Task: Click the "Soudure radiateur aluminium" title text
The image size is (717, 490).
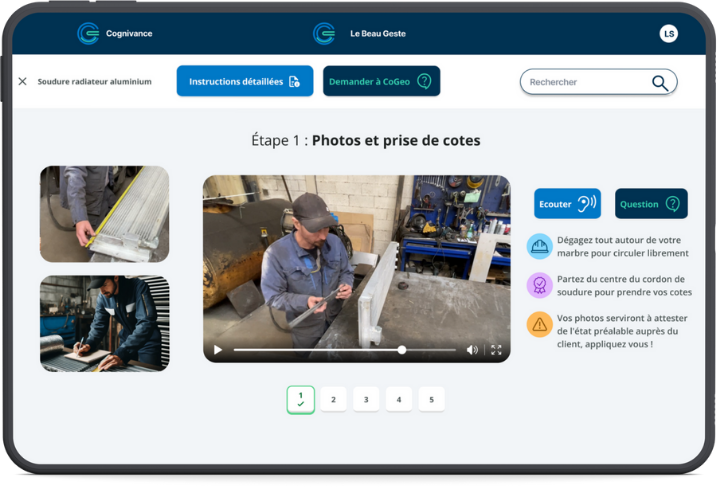Action: [x=94, y=81]
